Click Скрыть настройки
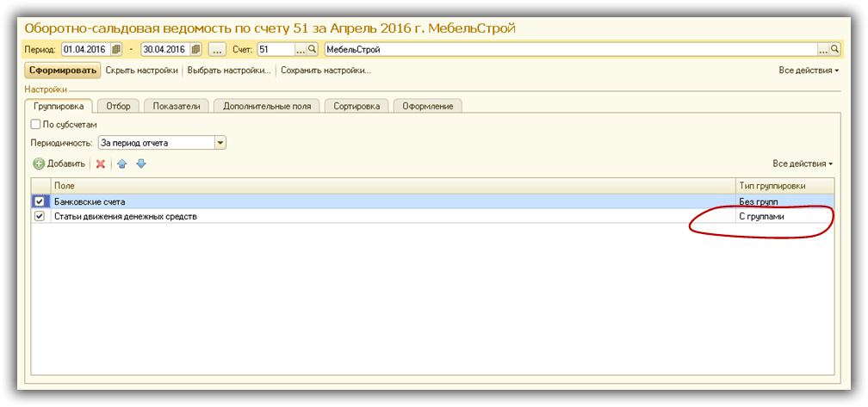The image size is (868, 407). [142, 71]
